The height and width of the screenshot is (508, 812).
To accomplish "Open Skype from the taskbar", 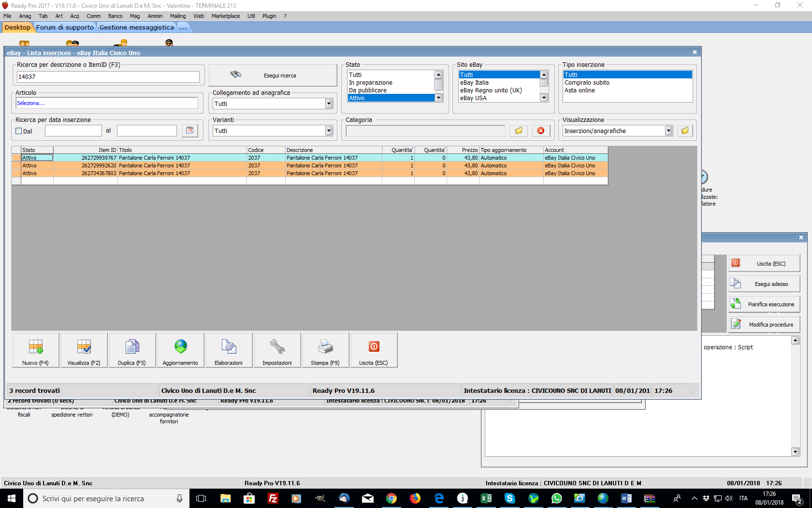I will (510, 498).
